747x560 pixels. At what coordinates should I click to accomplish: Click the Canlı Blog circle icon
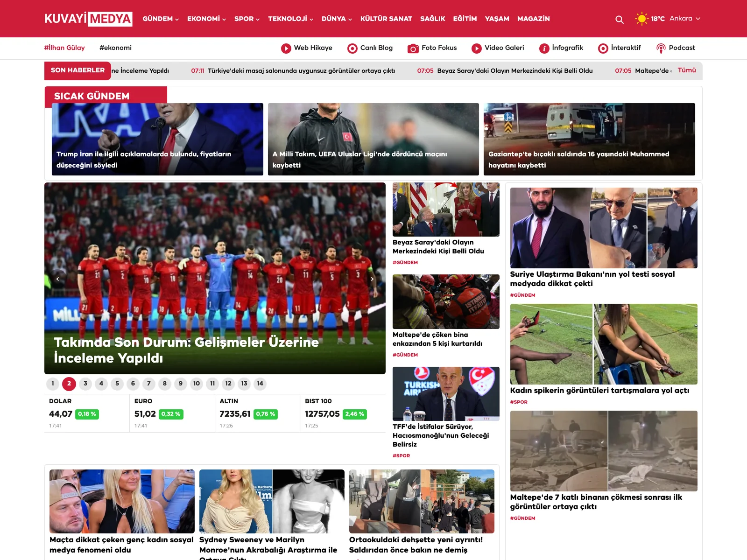(352, 48)
